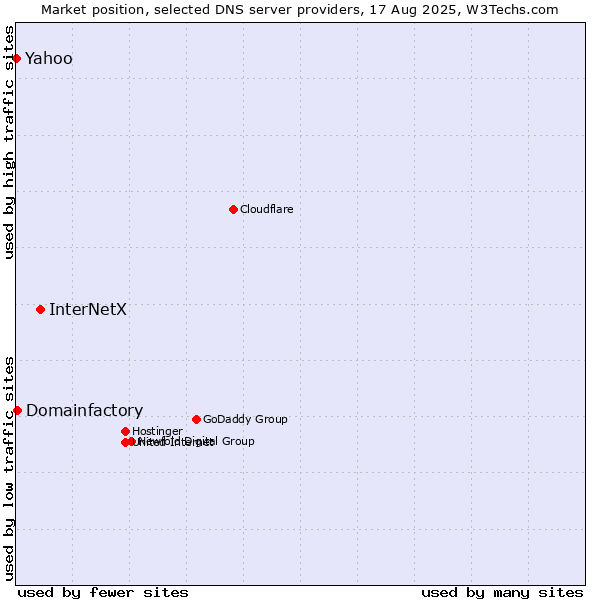Image resolution: width=600 pixels, height=600 pixels.
Task: Click the 'Hostinger' label text
Action: pos(157,431)
